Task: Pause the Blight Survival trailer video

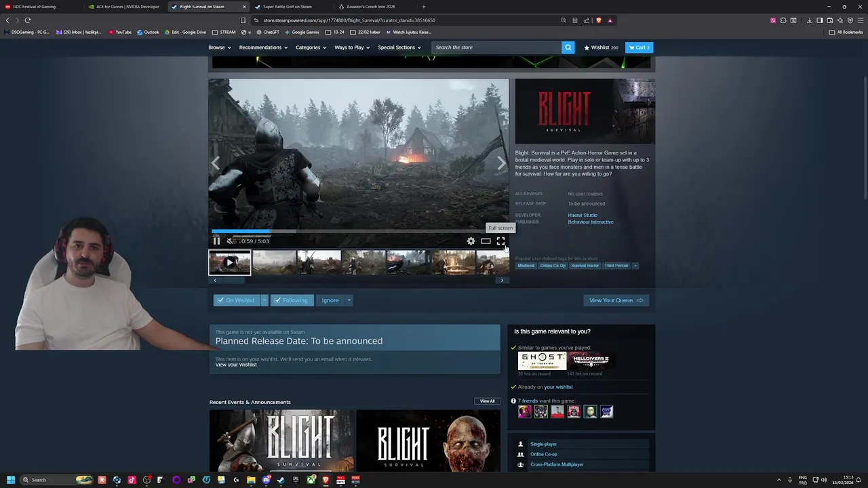Action: (216, 241)
